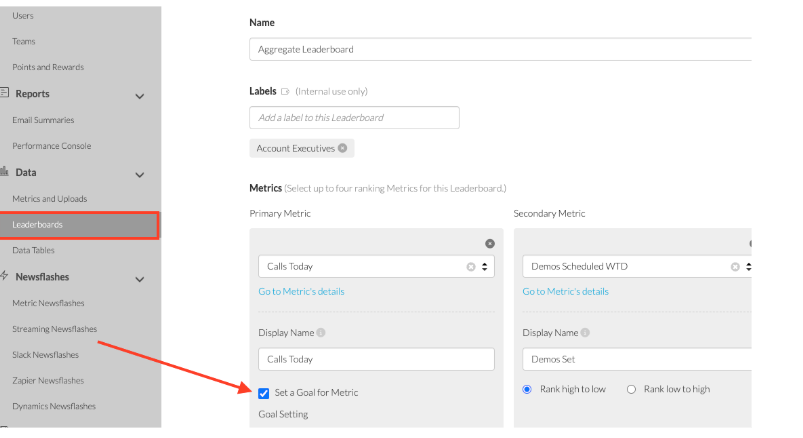Open Points and Rewards page
The height and width of the screenshot is (438, 803).
coord(48,67)
